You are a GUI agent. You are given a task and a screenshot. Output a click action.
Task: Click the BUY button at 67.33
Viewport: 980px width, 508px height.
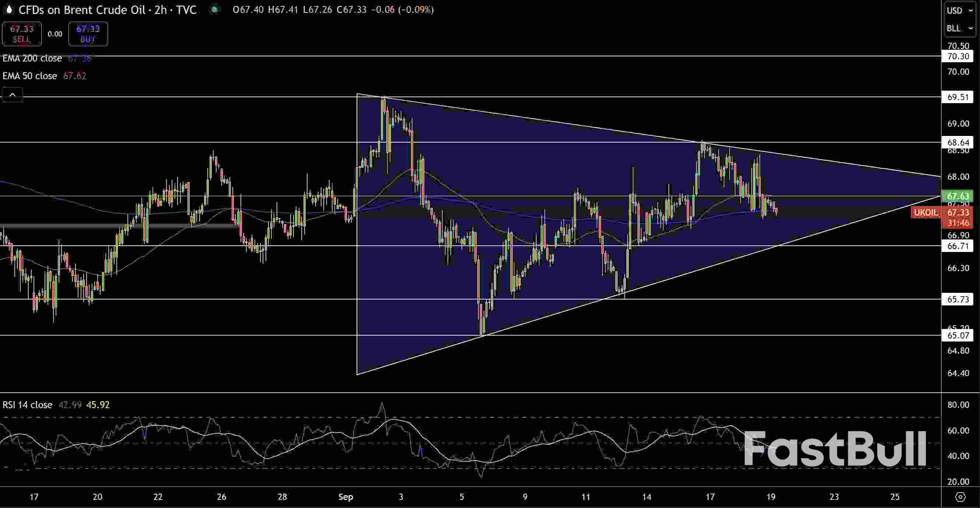coord(88,34)
